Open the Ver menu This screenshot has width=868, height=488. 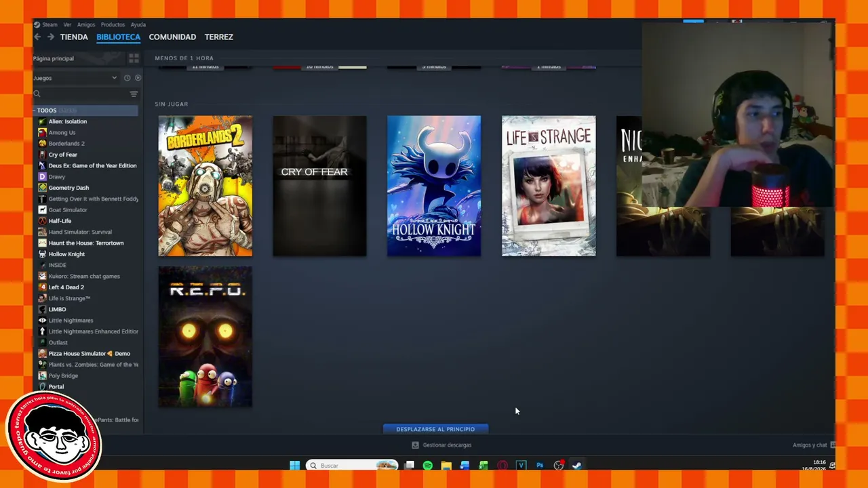click(67, 25)
